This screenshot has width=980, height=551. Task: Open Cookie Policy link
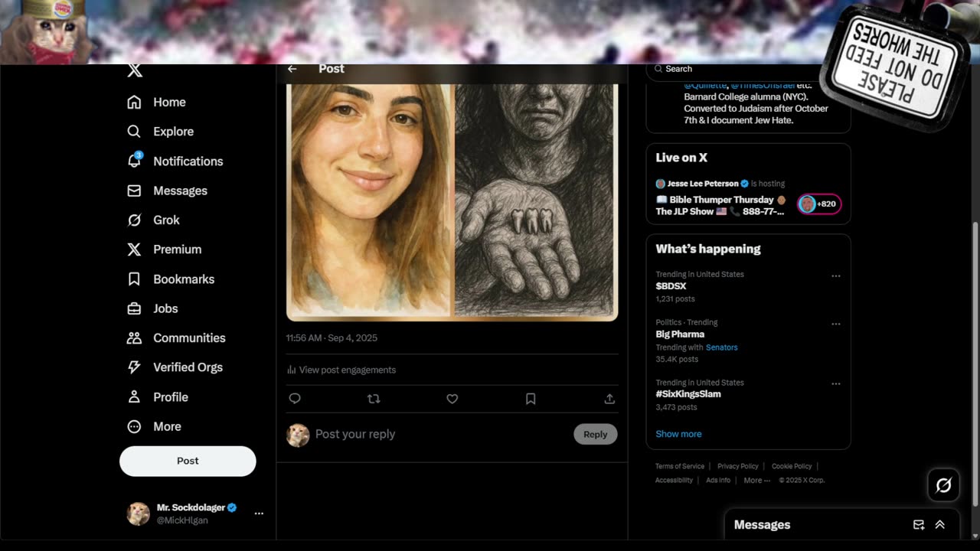click(x=792, y=466)
